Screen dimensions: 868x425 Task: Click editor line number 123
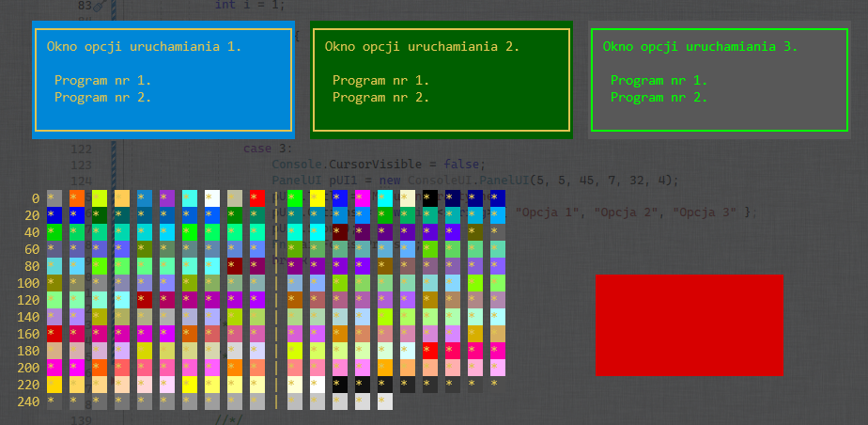(82, 165)
